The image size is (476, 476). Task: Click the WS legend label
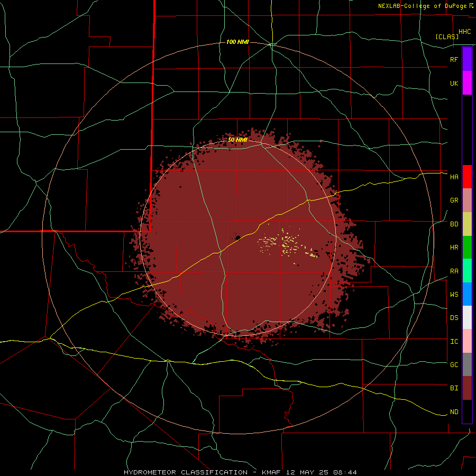454,294
